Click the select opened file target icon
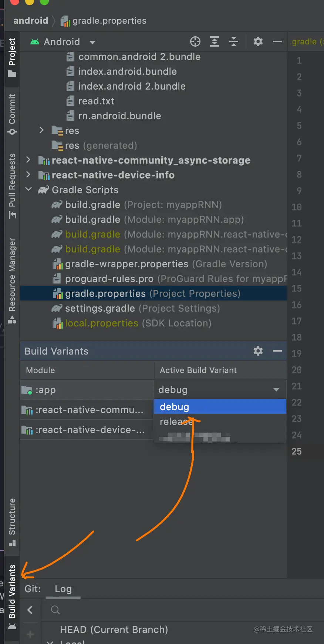The image size is (324, 644). [x=195, y=41]
